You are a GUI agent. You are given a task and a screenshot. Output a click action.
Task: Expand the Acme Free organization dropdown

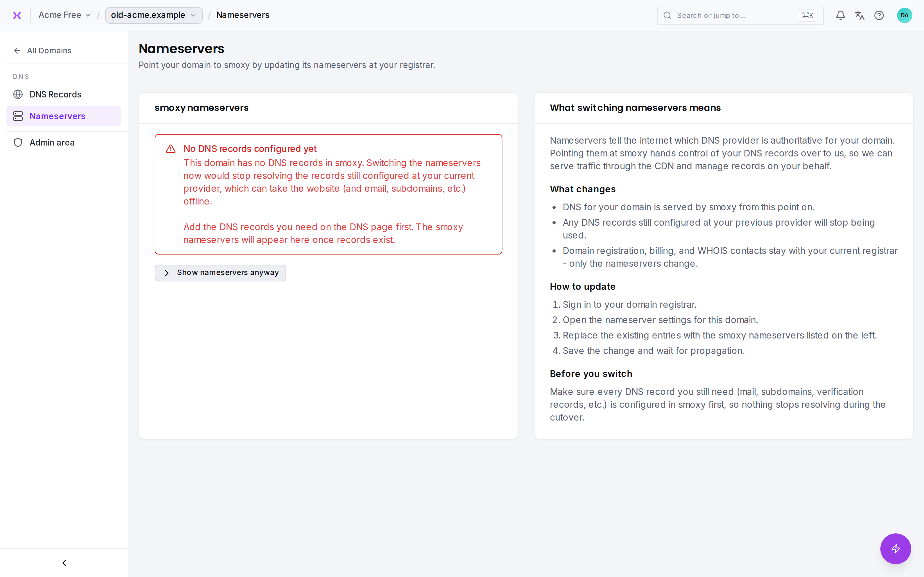click(64, 15)
